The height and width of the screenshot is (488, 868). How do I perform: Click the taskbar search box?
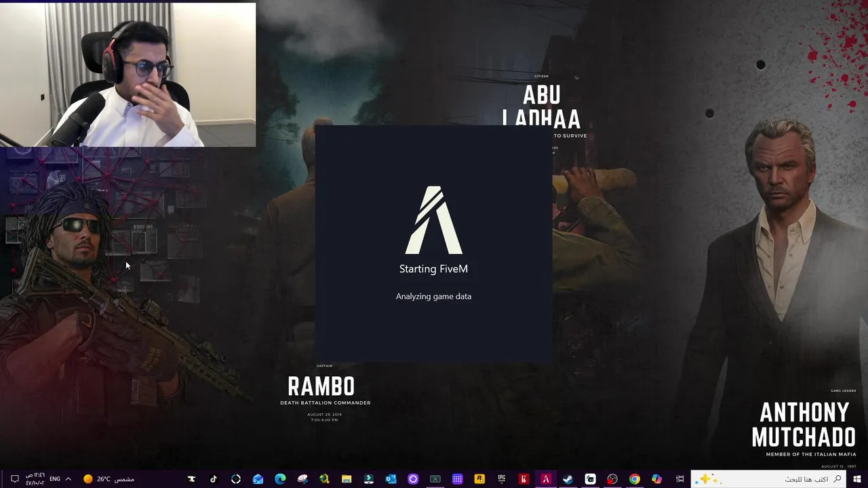769,479
